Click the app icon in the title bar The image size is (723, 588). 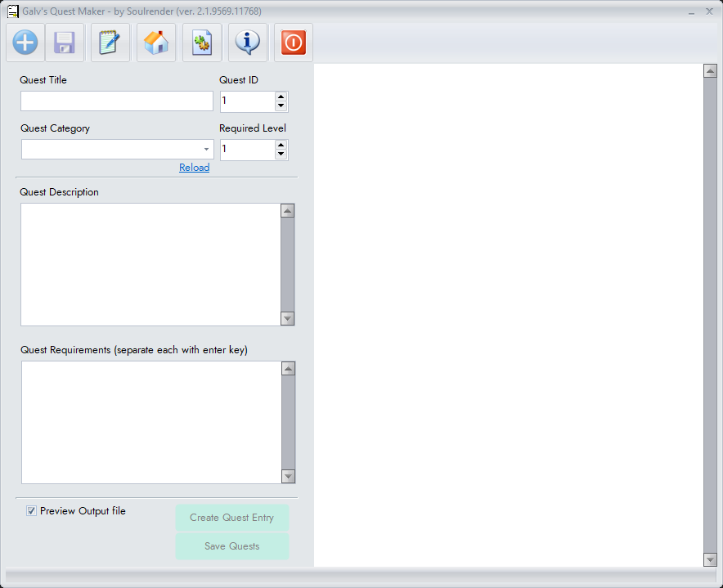(13, 11)
